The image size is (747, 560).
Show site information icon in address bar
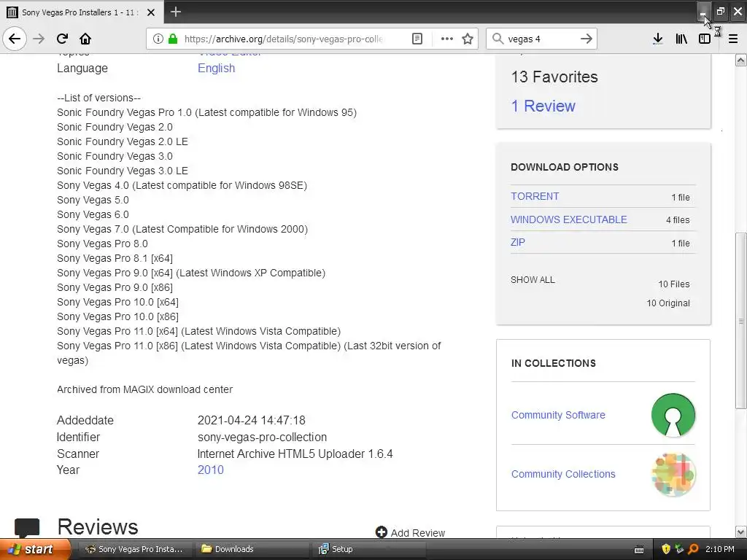click(158, 39)
